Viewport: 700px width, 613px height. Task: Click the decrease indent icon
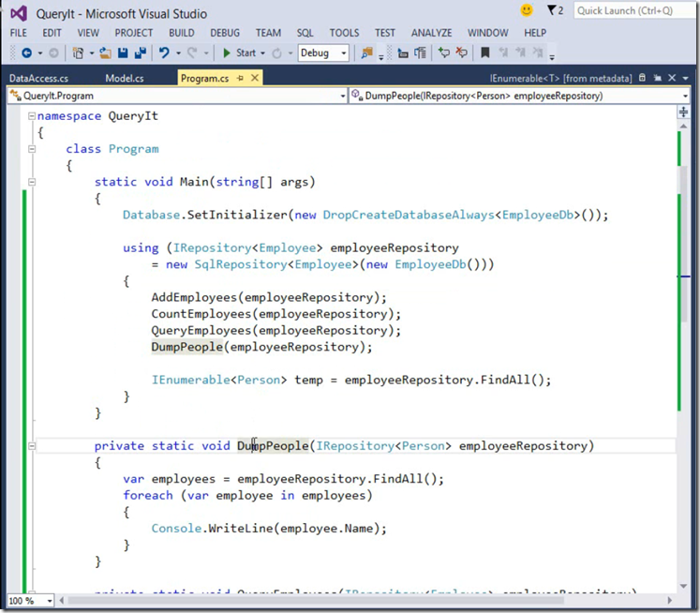coord(403,53)
